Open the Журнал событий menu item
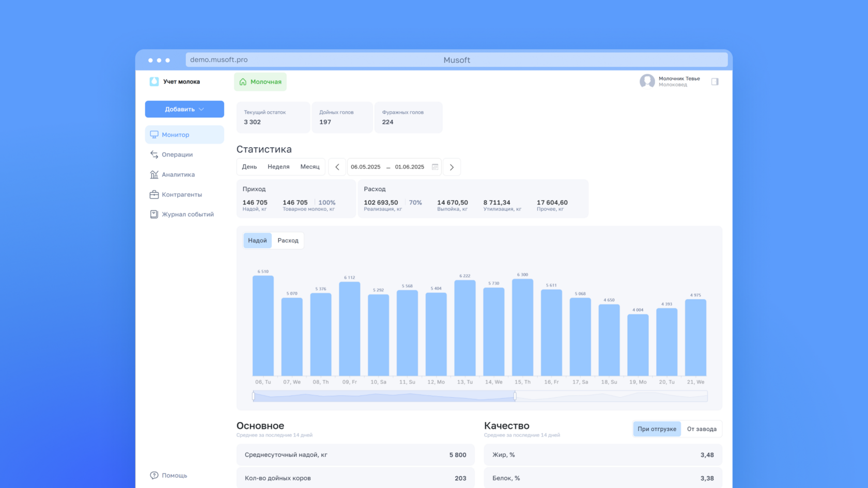Image resolution: width=868 pixels, height=488 pixels. (184, 214)
